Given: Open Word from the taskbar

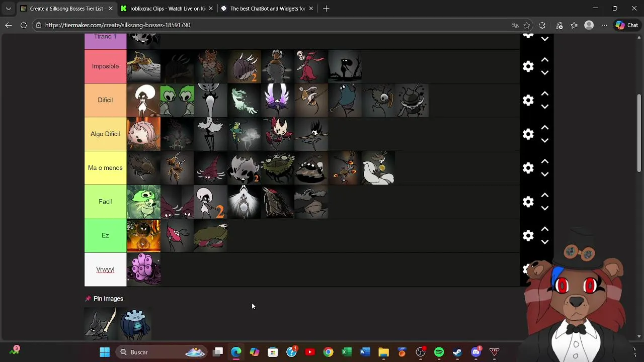Looking at the screenshot, I should point(365,352).
